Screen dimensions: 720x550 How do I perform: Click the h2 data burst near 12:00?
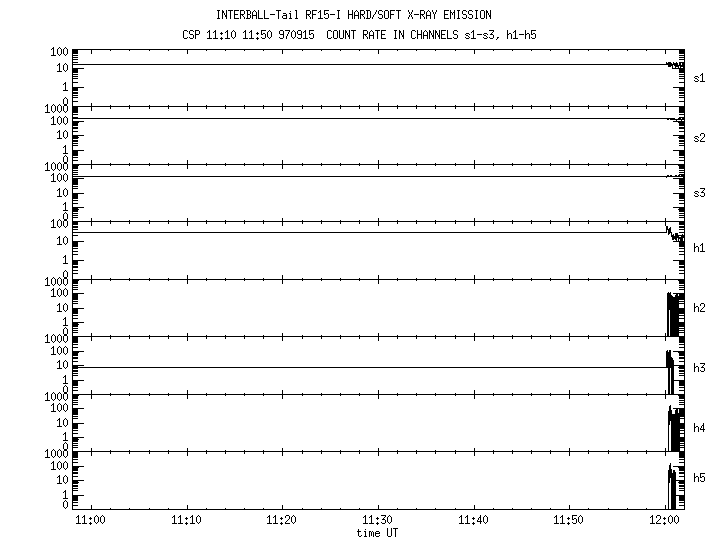(x=675, y=314)
